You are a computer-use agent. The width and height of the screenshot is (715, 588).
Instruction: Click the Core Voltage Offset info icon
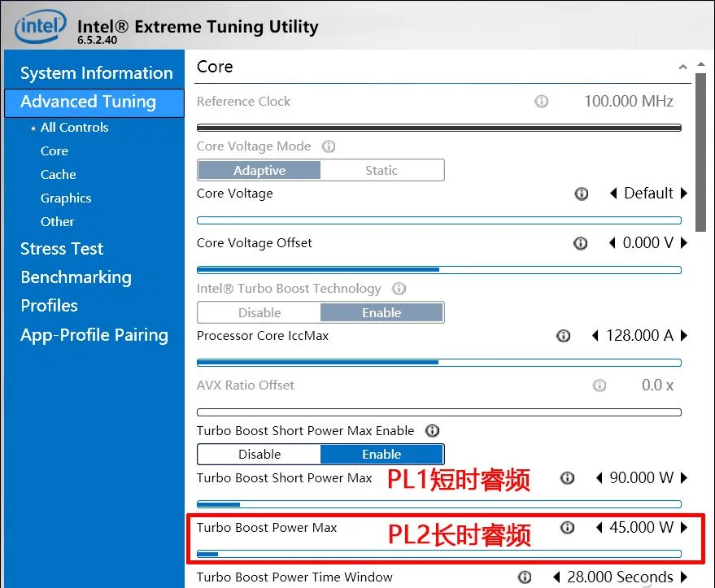[x=581, y=243]
